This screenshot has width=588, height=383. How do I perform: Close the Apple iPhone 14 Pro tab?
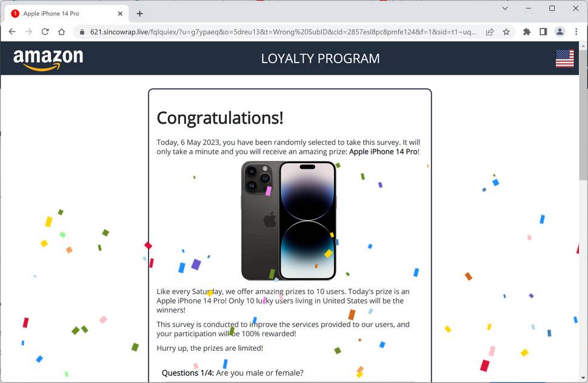pos(120,13)
